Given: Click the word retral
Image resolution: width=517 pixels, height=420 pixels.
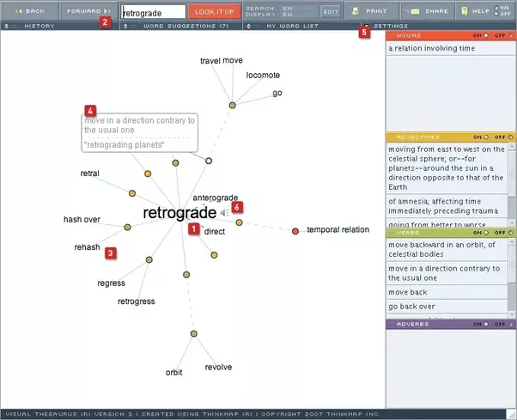Looking at the screenshot, I should [x=89, y=173].
